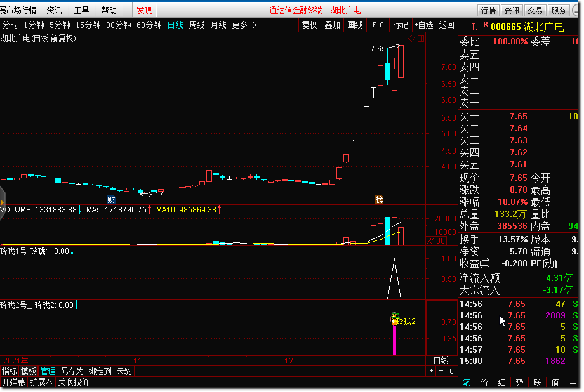Click the 指标 indicator tab
The image size is (584, 392).
pyautogui.click(x=10, y=371)
